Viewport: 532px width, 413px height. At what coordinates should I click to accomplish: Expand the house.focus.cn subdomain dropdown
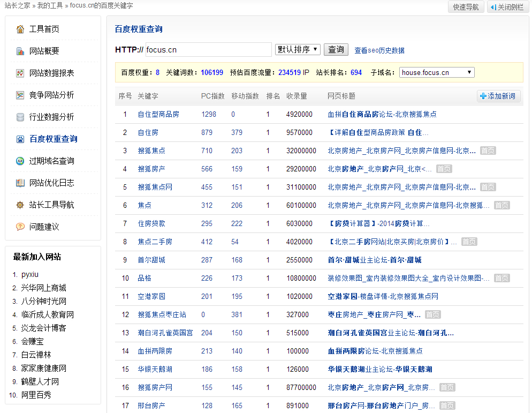pyautogui.click(x=437, y=72)
